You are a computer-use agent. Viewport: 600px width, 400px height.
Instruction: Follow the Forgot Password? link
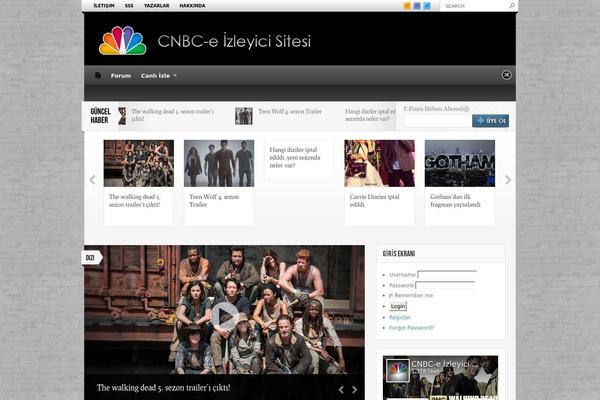tap(411, 328)
